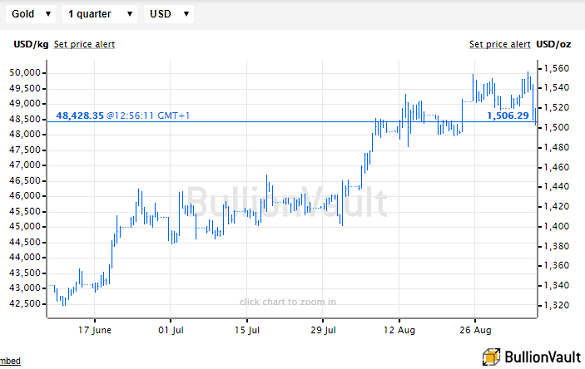Click the USD/kg axis label
The image size is (585, 369).
click(x=31, y=44)
